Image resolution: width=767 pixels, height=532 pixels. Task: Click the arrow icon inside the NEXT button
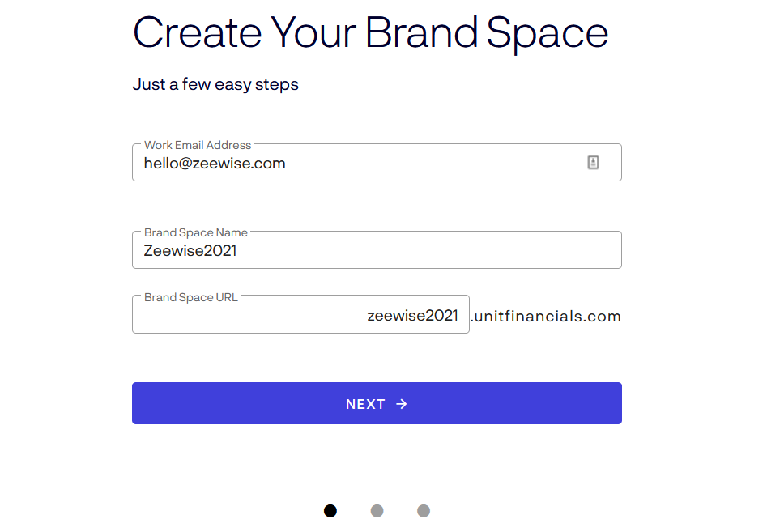[x=402, y=403]
